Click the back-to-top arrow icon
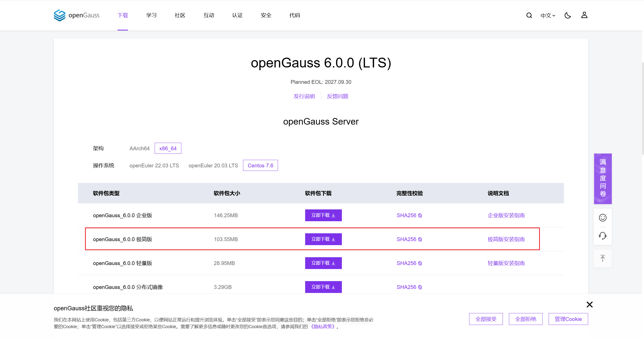The image size is (644, 339). tap(602, 258)
